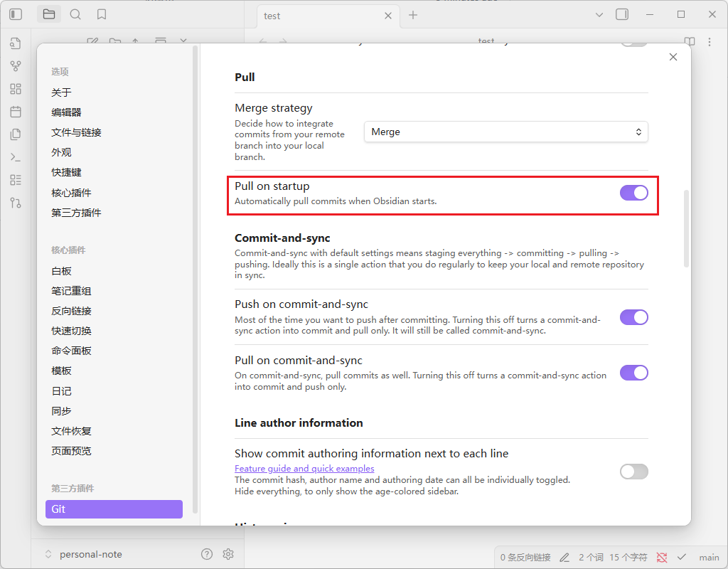The width and height of the screenshot is (728, 569).
Task: Turn off Push on commit-and-sync
Action: (x=633, y=317)
